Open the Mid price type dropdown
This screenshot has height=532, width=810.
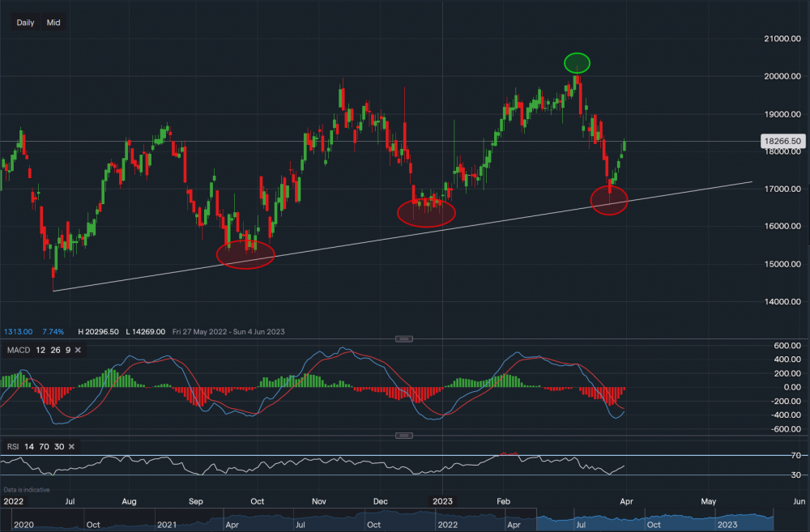pos(53,23)
